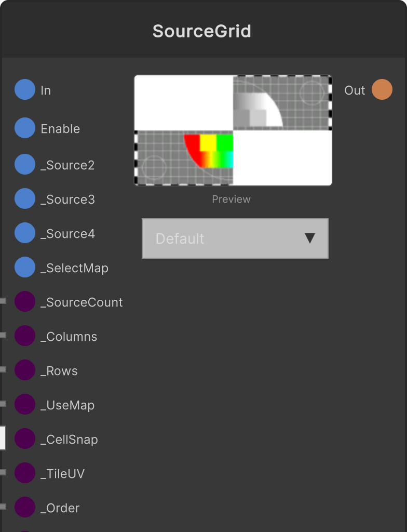407x532 pixels.
Task: Click the _Source2 input port circle
Action: 25,164
